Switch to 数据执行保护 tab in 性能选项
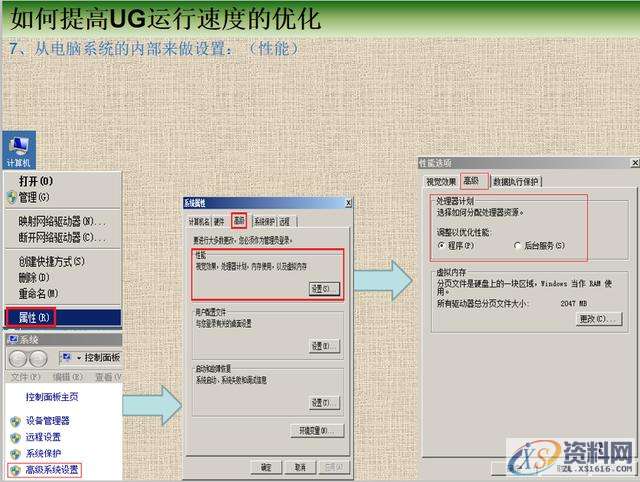640x482 pixels. coord(516,182)
